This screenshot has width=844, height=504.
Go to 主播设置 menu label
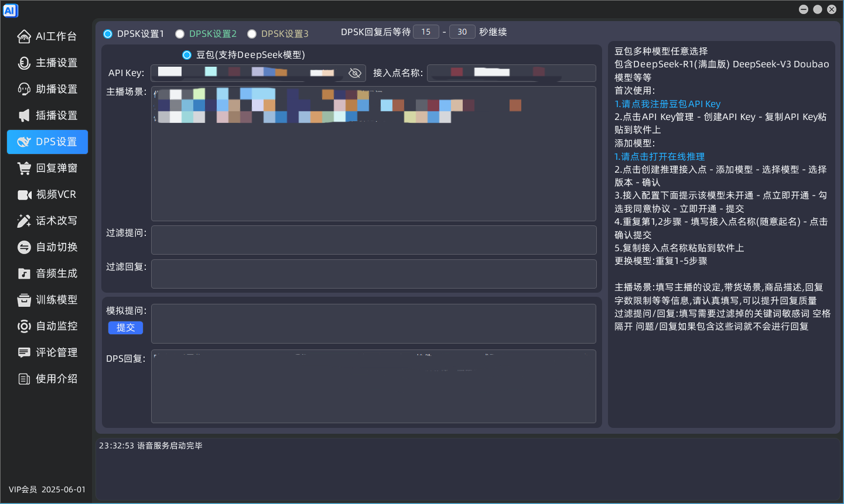coord(57,63)
